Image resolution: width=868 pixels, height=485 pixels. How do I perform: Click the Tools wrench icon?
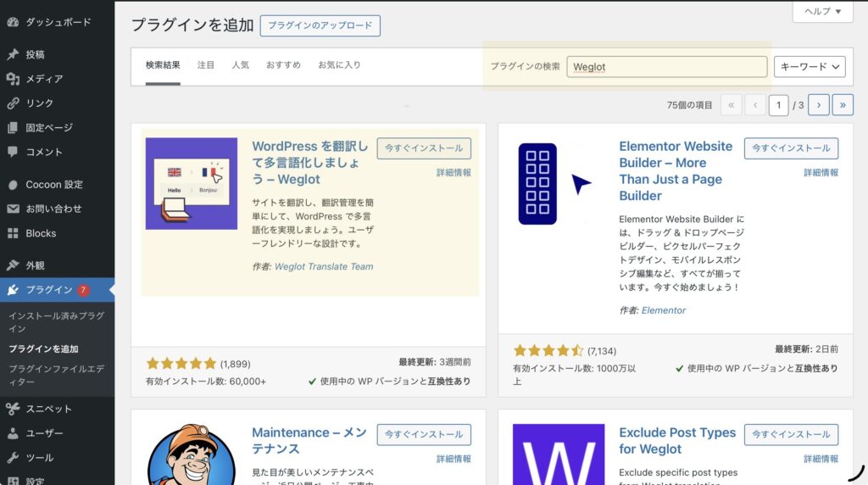(x=13, y=458)
